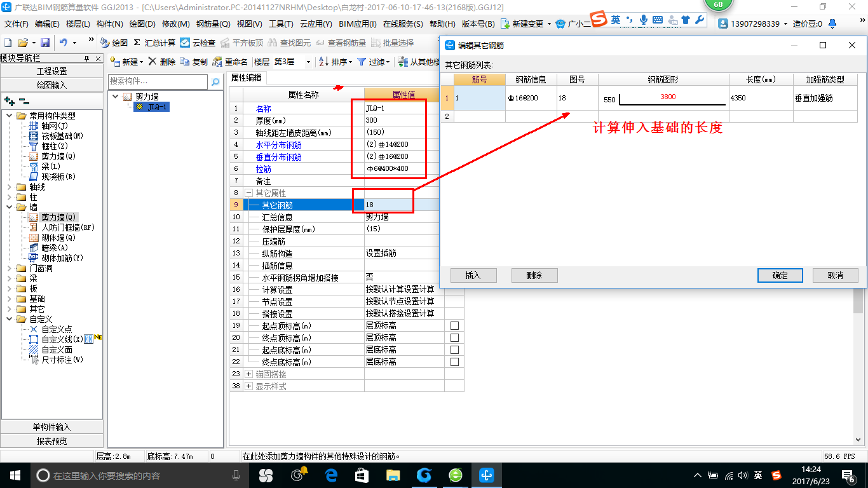Toggle the 终点底标高 checkbox
The image size is (868, 488).
pyautogui.click(x=454, y=362)
